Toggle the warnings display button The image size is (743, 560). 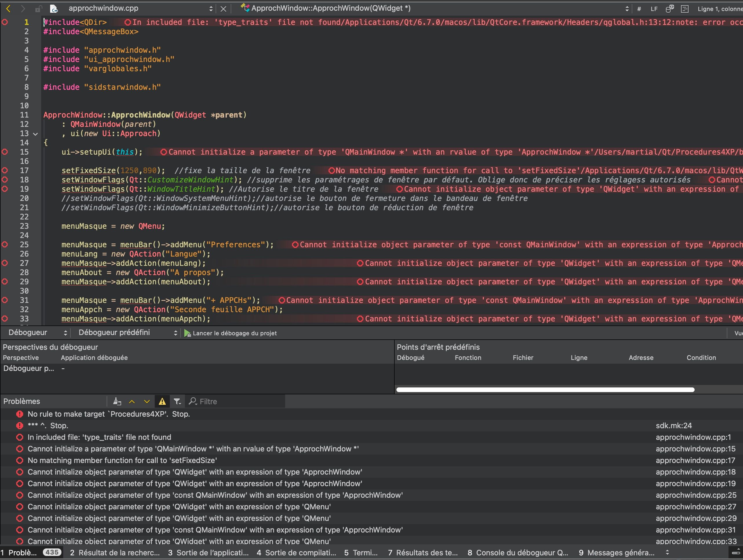(x=162, y=401)
